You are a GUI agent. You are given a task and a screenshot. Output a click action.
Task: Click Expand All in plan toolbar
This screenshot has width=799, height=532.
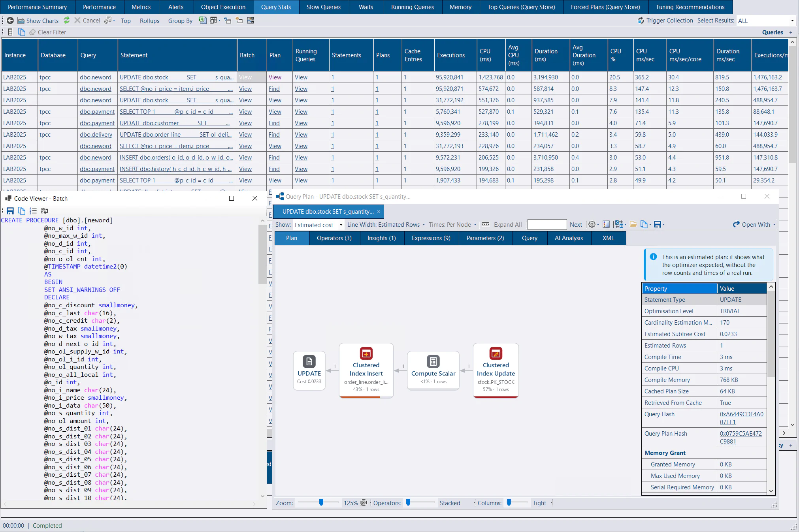tap(508, 225)
